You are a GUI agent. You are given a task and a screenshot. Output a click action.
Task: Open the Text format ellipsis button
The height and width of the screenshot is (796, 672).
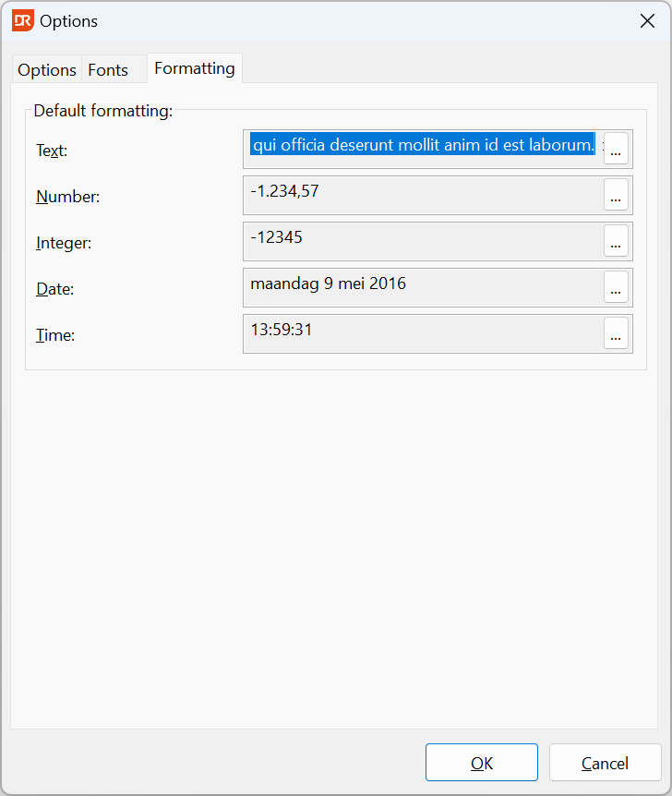pos(616,149)
